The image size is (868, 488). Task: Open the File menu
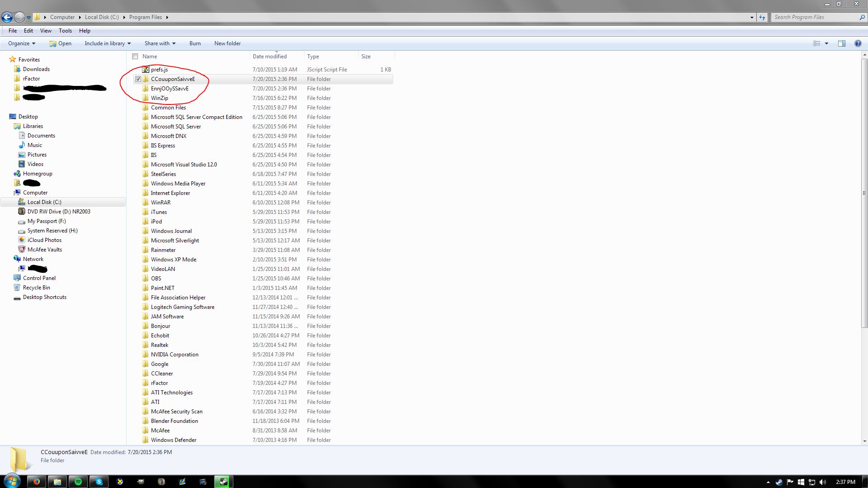coord(13,31)
